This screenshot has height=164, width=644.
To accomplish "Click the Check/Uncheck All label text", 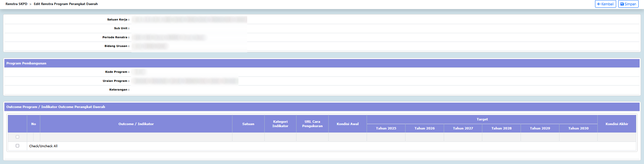I will click(x=43, y=146).
